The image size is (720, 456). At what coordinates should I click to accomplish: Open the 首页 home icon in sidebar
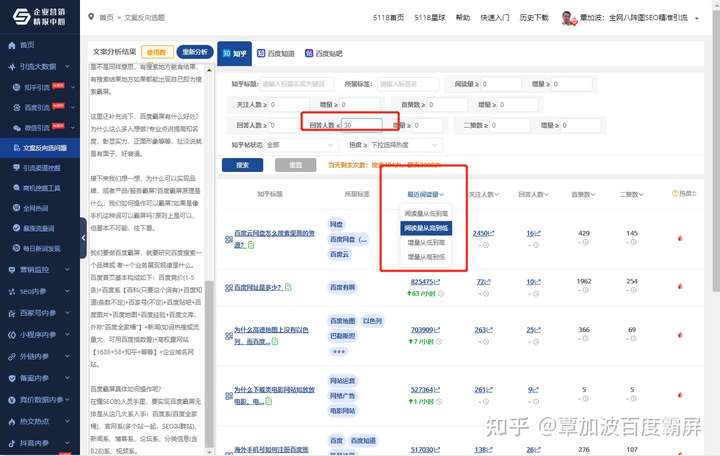(12, 45)
